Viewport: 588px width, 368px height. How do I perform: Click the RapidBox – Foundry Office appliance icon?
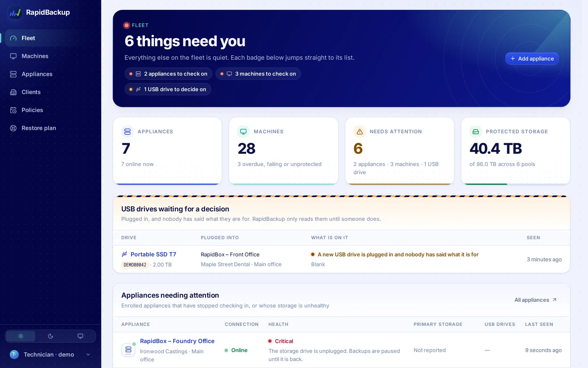pos(128,350)
